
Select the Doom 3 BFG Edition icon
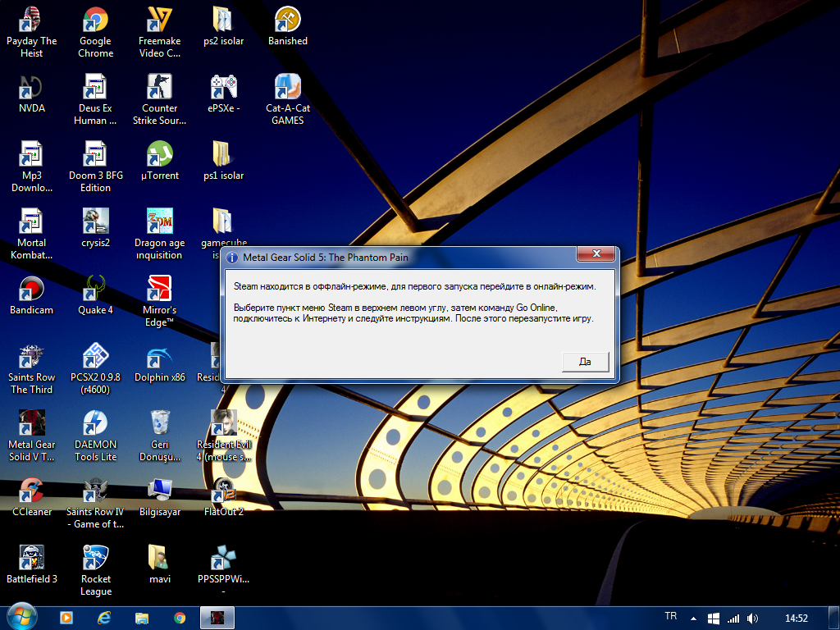[95, 167]
